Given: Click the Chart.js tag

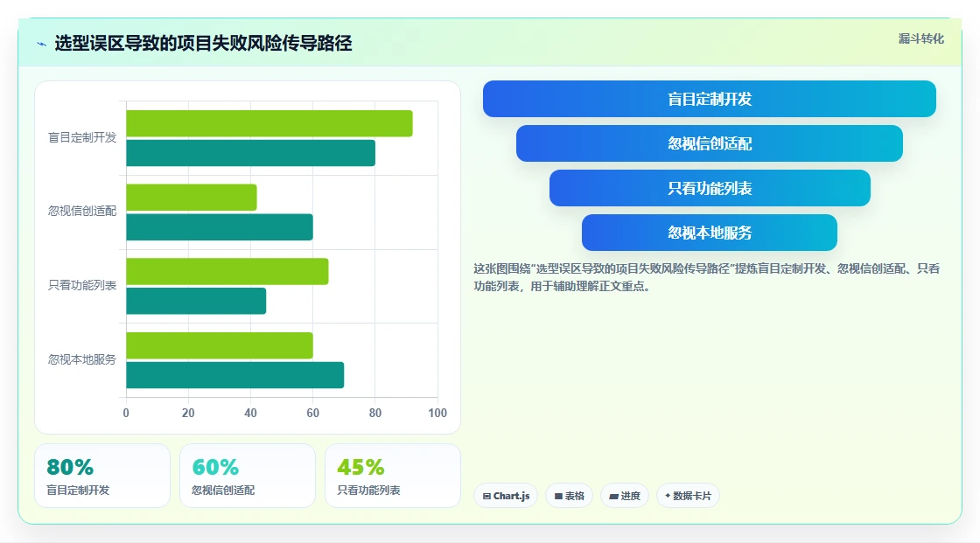Looking at the screenshot, I should click(506, 496).
